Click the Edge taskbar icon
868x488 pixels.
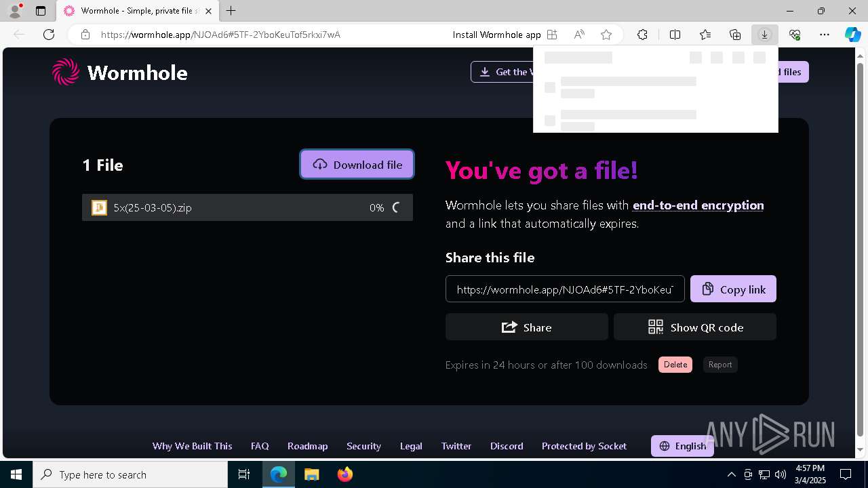(x=279, y=474)
